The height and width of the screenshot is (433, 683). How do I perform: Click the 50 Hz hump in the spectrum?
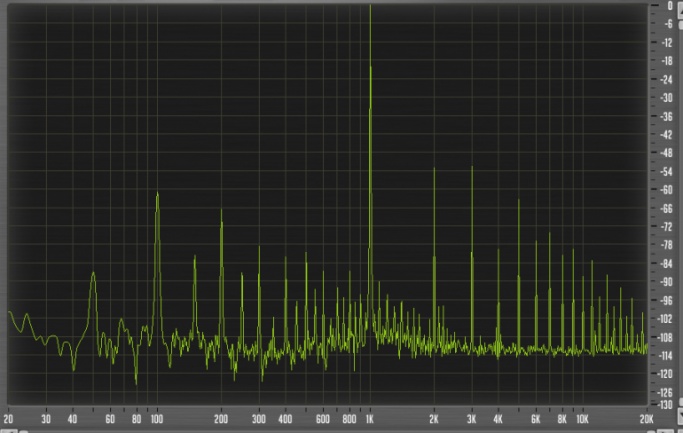pyautogui.click(x=93, y=273)
